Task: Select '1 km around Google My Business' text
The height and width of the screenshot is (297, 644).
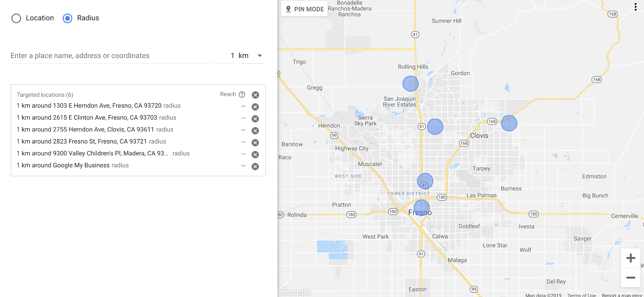Action: [73, 165]
